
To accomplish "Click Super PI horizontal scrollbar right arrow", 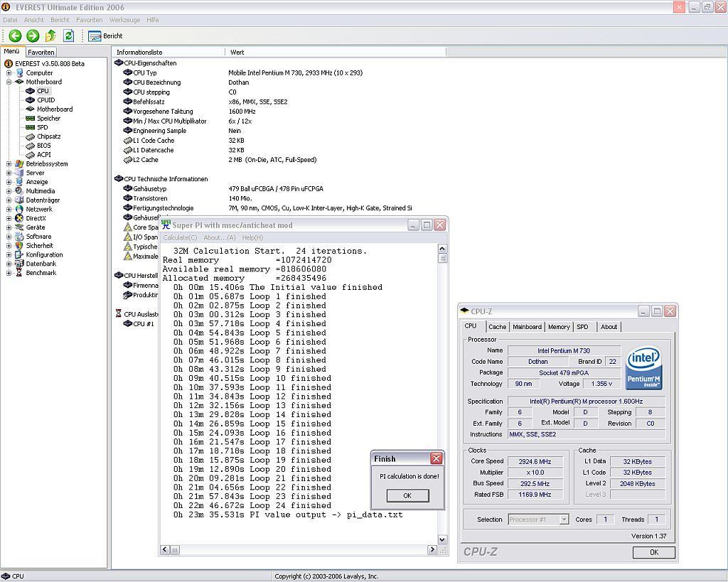I will 432,549.
